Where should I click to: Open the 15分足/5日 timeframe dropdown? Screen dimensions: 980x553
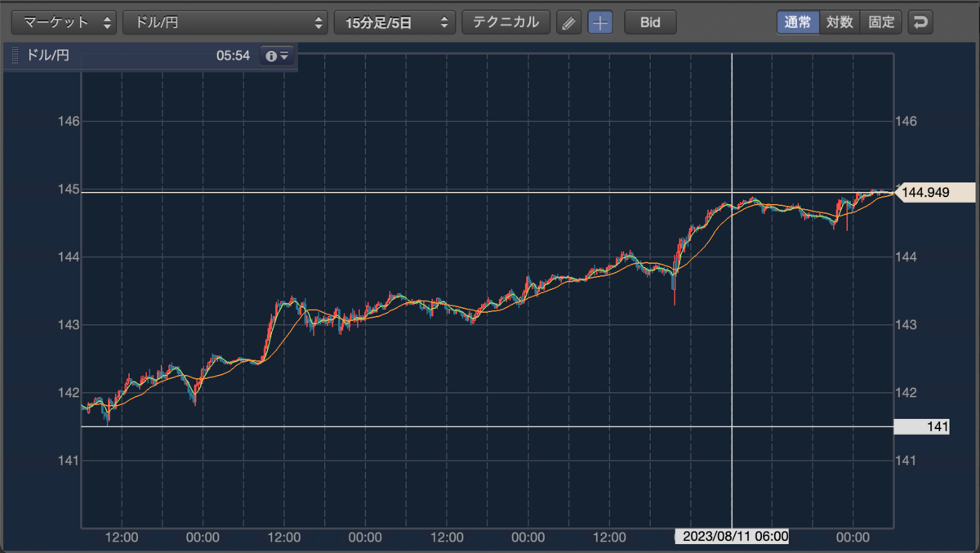point(394,22)
